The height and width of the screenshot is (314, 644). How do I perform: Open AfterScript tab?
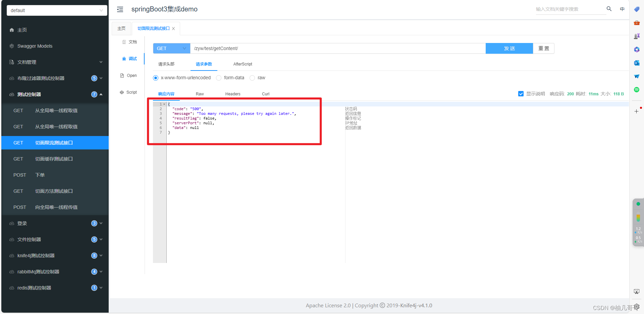243,64
